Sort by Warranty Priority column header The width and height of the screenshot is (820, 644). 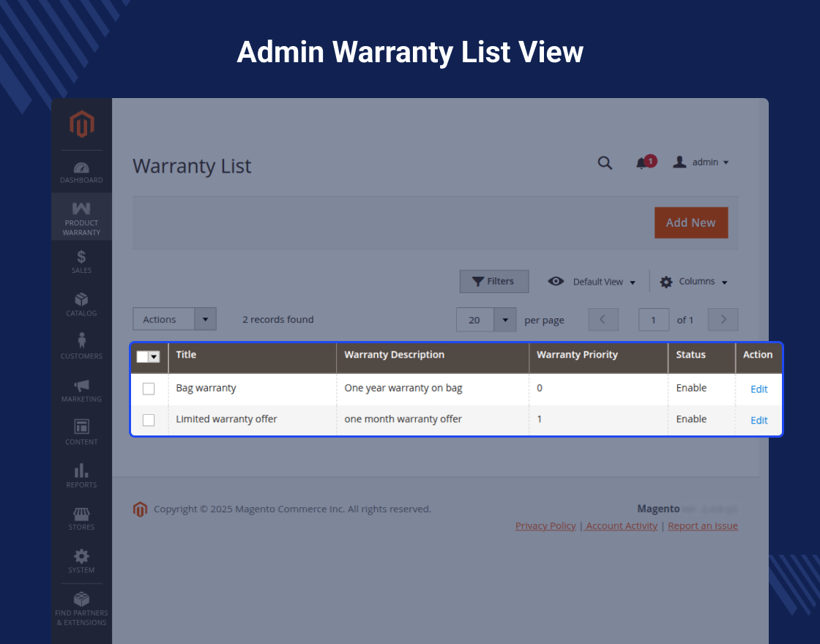coord(599,358)
